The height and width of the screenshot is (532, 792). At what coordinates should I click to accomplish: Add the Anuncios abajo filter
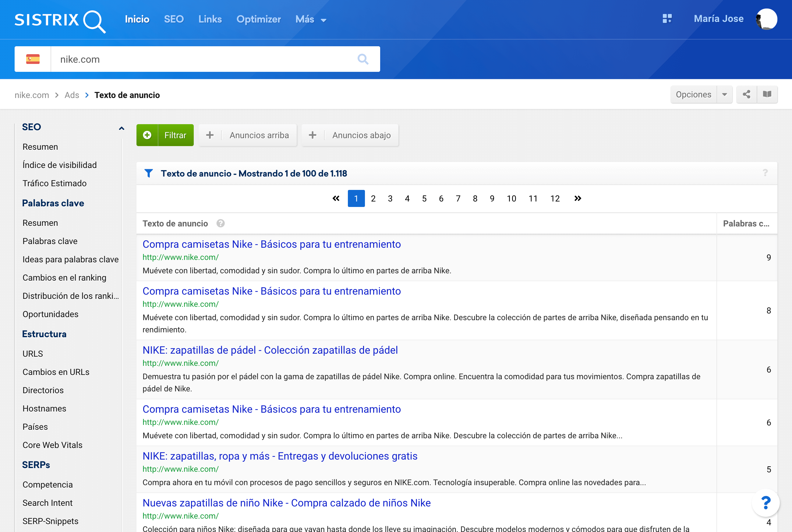click(x=350, y=135)
